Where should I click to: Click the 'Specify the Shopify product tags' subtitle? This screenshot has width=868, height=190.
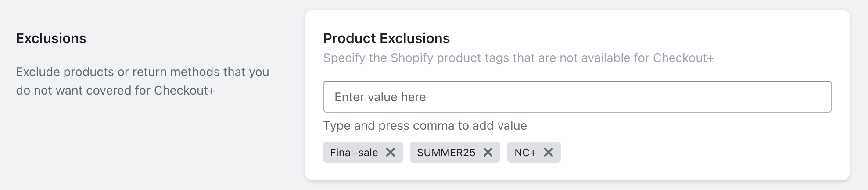coord(518,58)
